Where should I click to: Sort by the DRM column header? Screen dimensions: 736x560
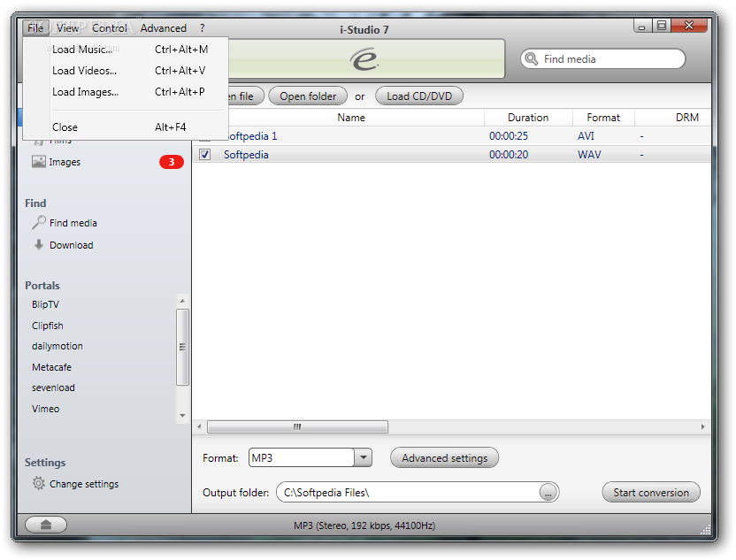pyautogui.click(x=686, y=118)
